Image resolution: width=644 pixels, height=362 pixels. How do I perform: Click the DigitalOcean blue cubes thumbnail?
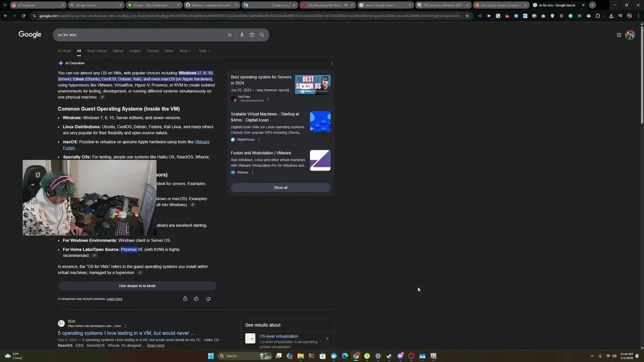(x=320, y=121)
